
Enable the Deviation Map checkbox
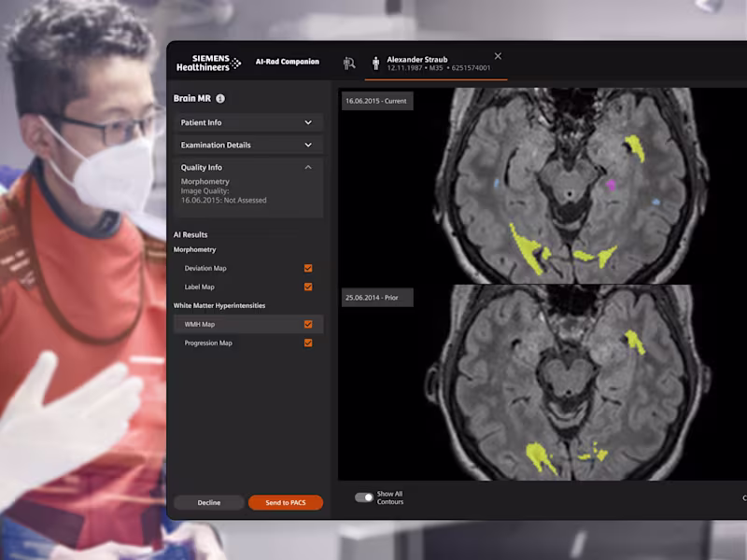308,268
